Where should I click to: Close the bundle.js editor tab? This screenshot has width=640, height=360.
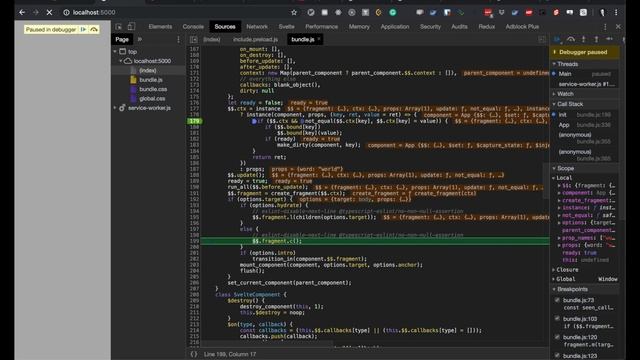click(319, 39)
